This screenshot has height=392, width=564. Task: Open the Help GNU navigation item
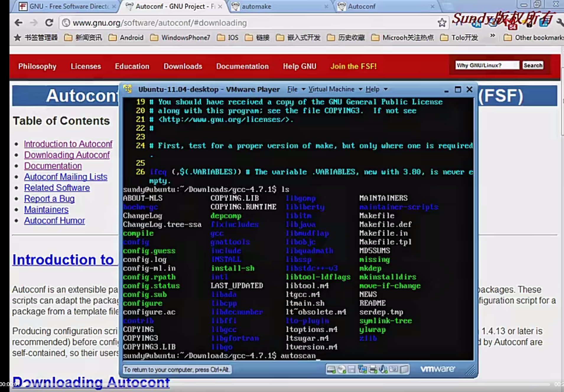300,66
